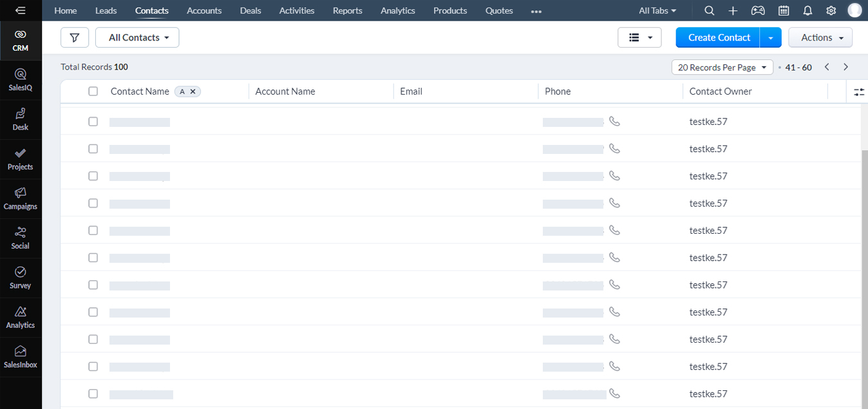Click the Phone column header
868x409 pixels.
pyautogui.click(x=558, y=91)
